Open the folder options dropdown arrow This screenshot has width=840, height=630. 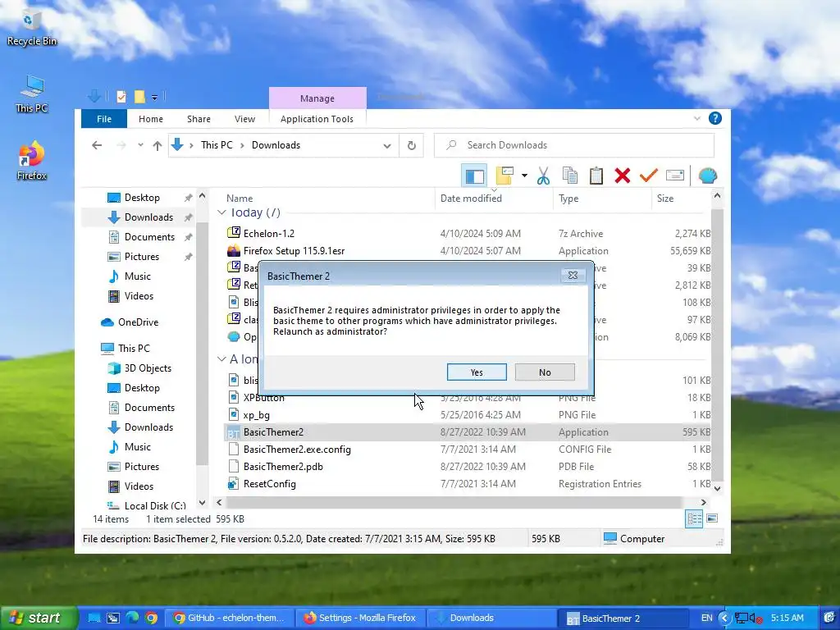[524, 176]
